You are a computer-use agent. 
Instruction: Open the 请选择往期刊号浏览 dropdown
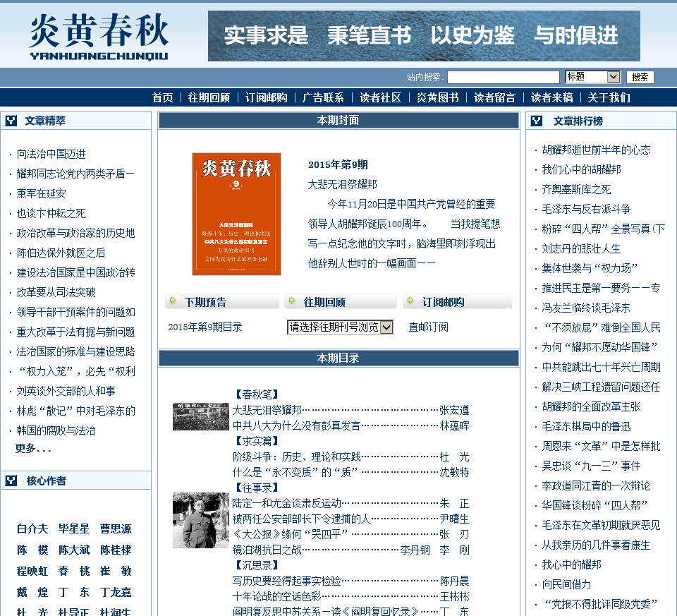click(340, 327)
